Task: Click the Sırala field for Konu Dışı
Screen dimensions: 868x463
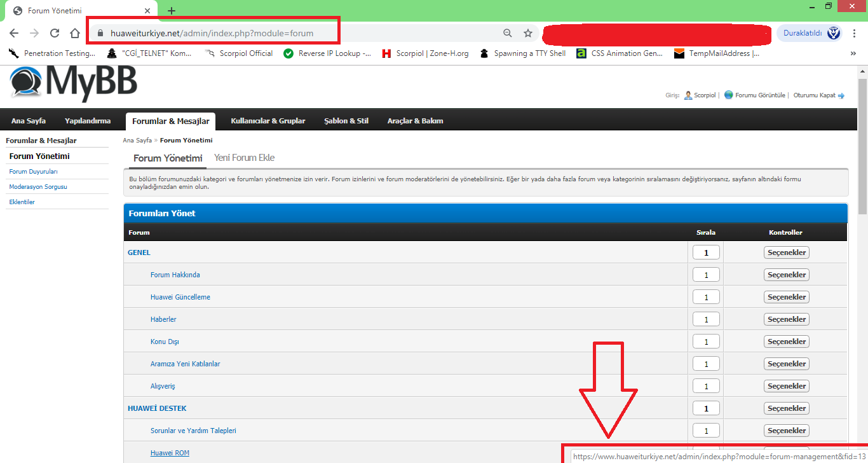Action: click(706, 342)
